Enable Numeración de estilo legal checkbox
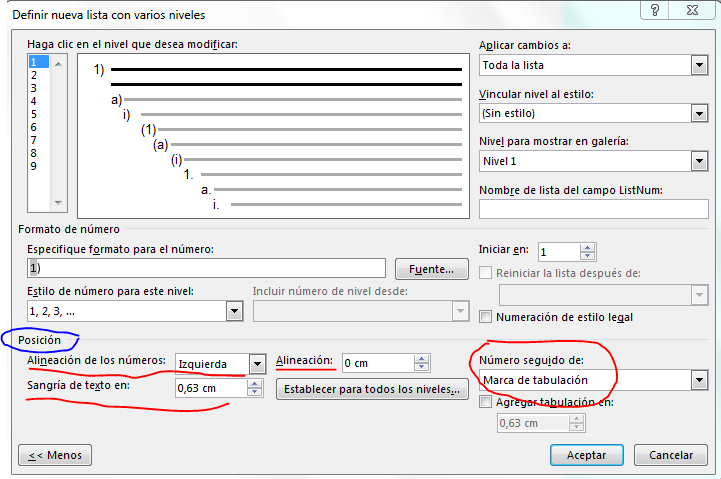Screen dimensions: 721x479 point(485,317)
